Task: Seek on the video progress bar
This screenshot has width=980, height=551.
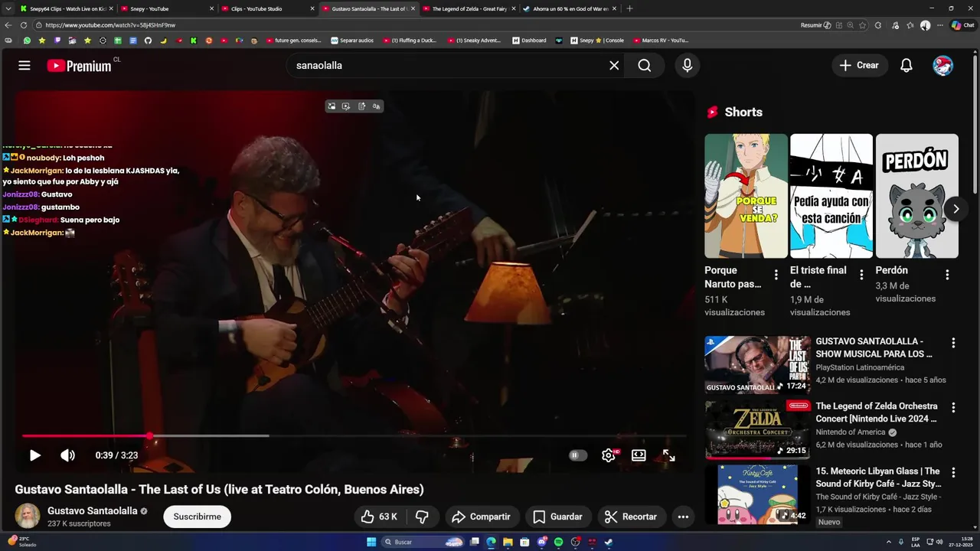Action: 354,436
